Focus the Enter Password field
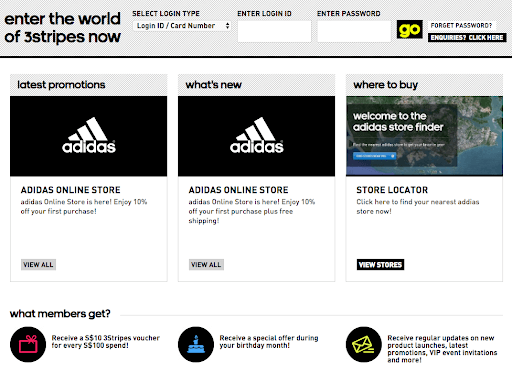This screenshot has width=512, height=372. pyautogui.click(x=354, y=31)
